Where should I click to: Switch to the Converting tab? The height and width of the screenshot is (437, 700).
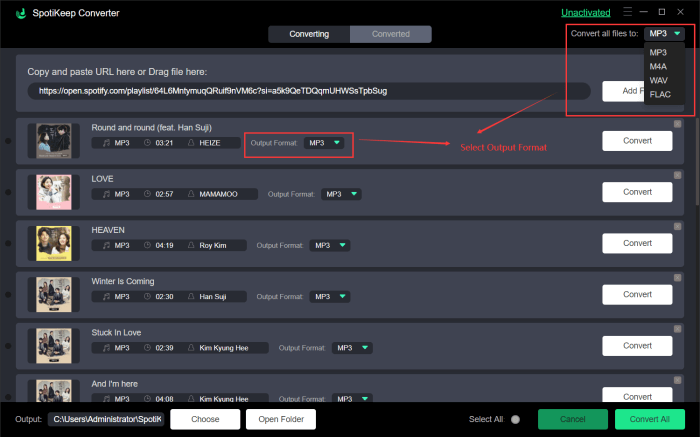(x=309, y=34)
